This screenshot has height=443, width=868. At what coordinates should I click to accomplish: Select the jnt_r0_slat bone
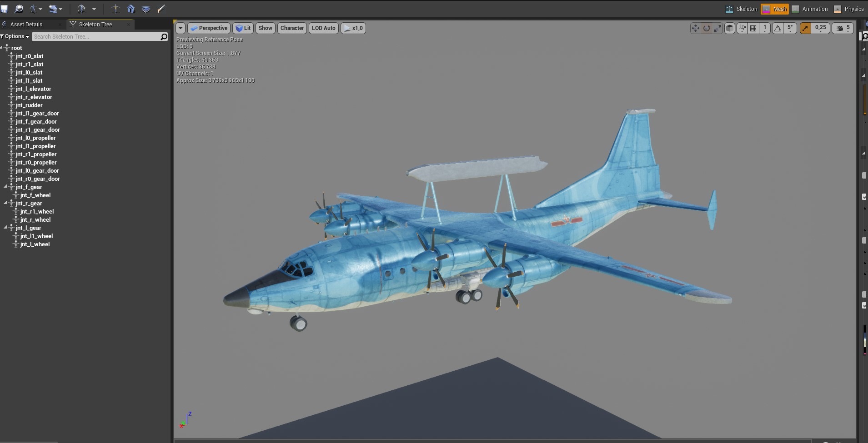coord(30,56)
